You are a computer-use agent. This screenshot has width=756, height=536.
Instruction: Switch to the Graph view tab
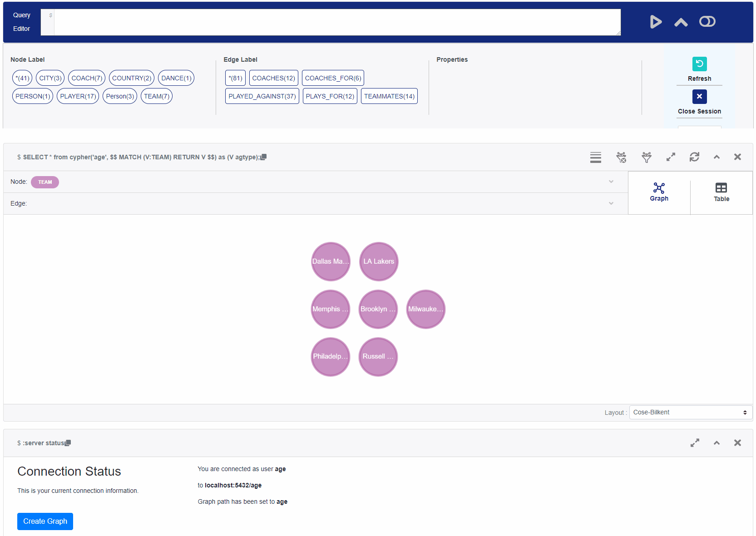(x=659, y=192)
